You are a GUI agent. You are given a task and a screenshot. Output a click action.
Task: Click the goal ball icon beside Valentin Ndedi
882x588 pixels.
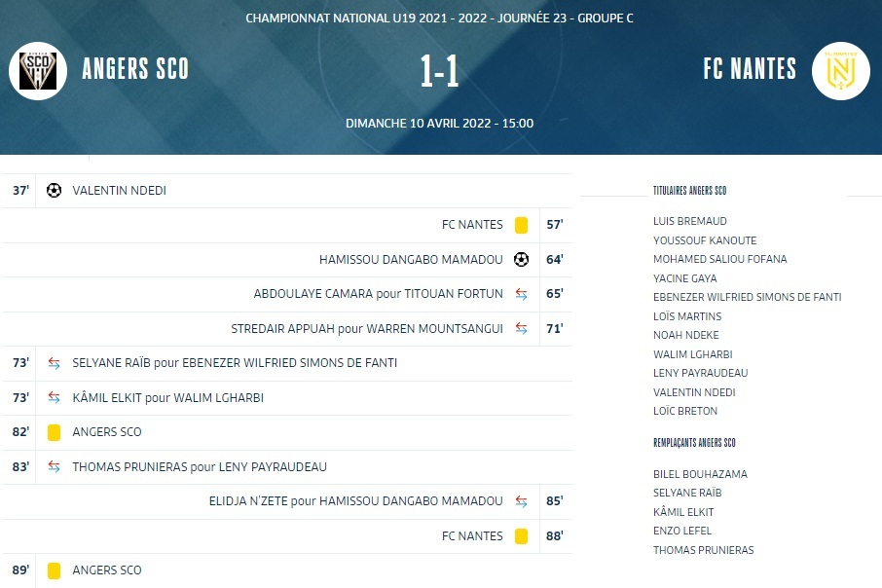[54, 191]
